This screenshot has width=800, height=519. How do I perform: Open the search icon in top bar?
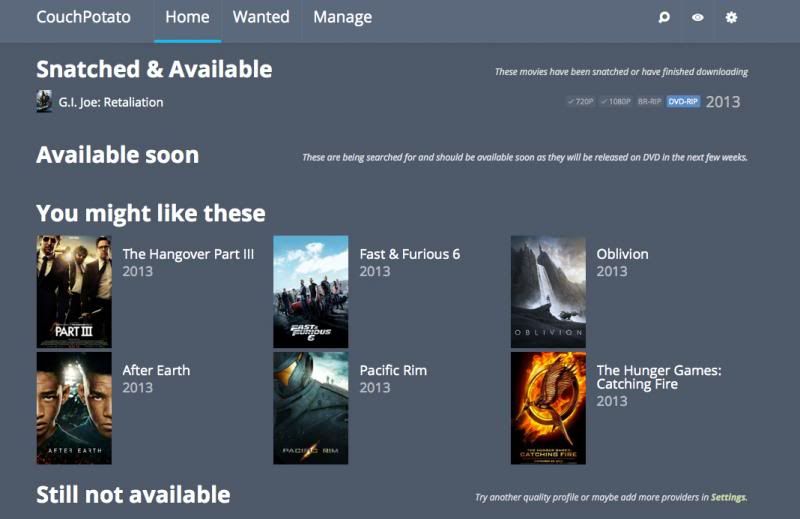pyautogui.click(x=664, y=18)
